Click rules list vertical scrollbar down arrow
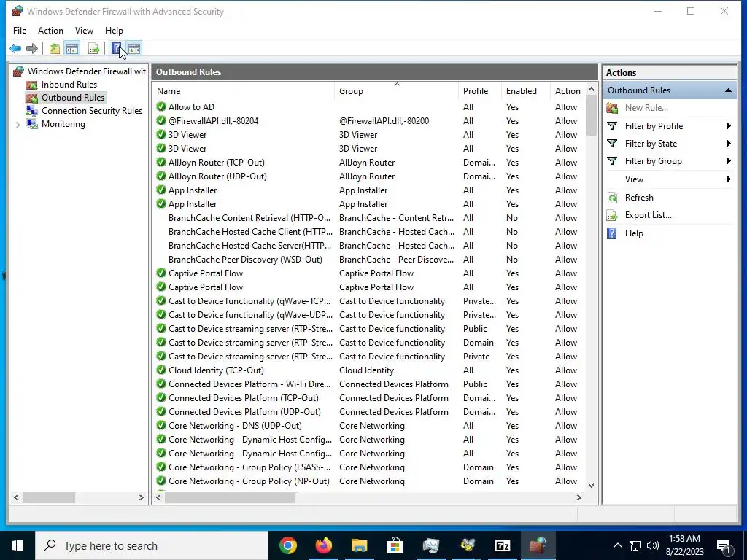Screen dimensions: 747x560 591,485
